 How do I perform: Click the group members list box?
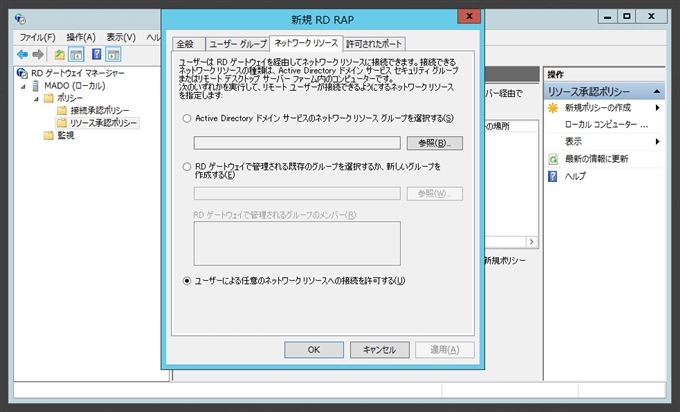[297, 243]
